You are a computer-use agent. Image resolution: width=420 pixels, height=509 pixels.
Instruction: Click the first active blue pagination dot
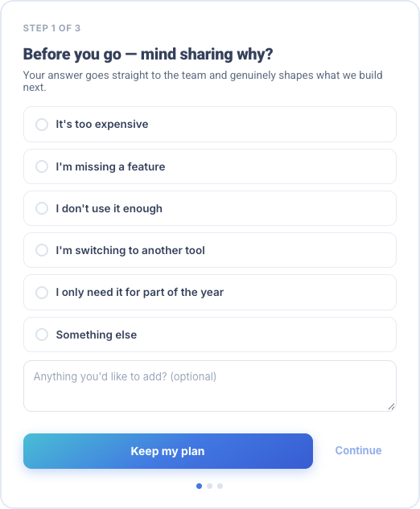(x=199, y=486)
